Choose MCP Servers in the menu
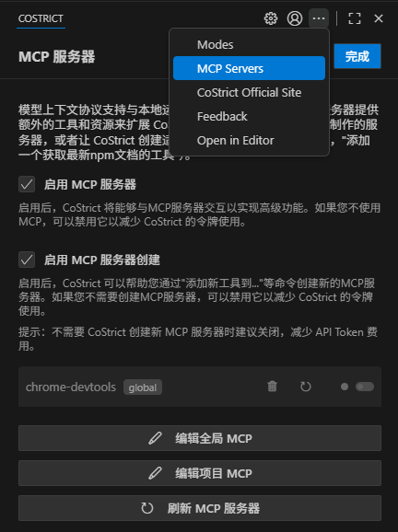398x532 pixels. pyautogui.click(x=249, y=68)
